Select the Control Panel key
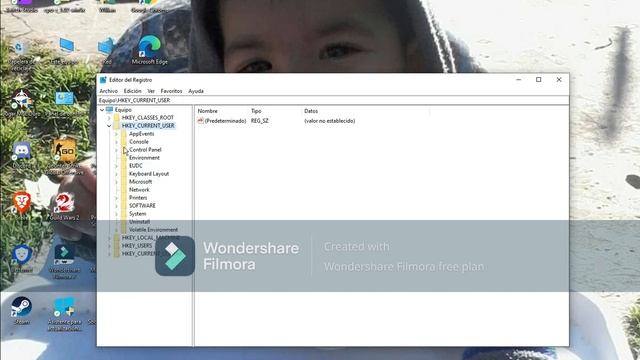The height and width of the screenshot is (360, 640). point(145,150)
